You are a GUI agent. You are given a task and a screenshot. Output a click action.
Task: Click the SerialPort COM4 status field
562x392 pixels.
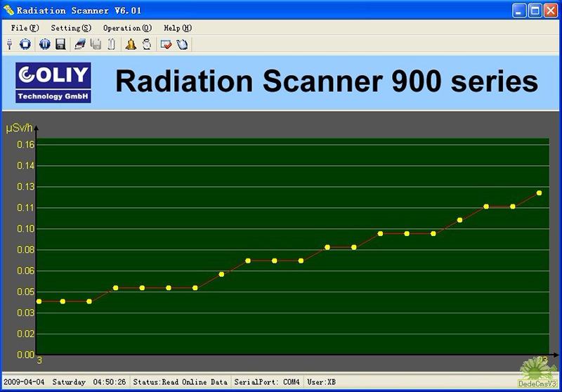(267, 382)
